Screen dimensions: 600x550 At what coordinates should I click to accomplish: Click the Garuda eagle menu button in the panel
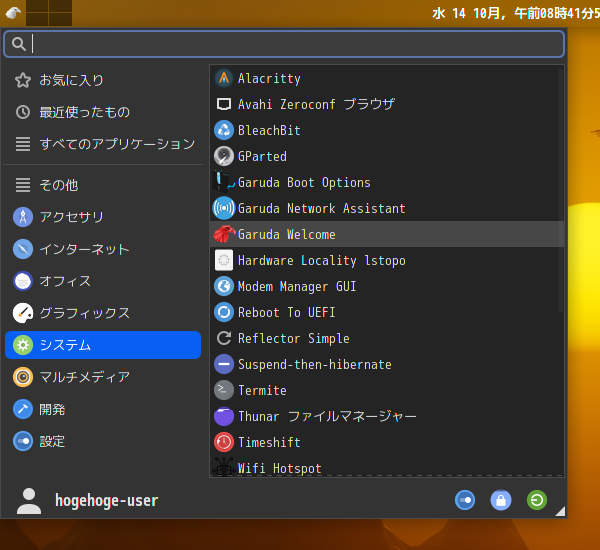point(13,13)
